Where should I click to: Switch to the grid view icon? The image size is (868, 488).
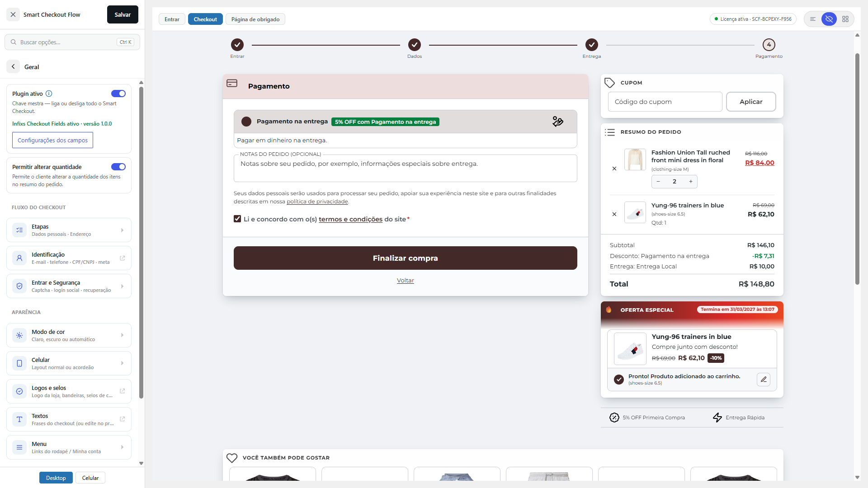click(x=845, y=19)
